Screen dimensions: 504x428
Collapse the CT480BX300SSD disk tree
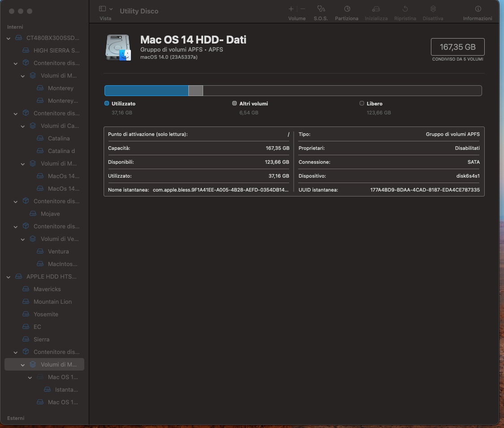tap(9, 38)
